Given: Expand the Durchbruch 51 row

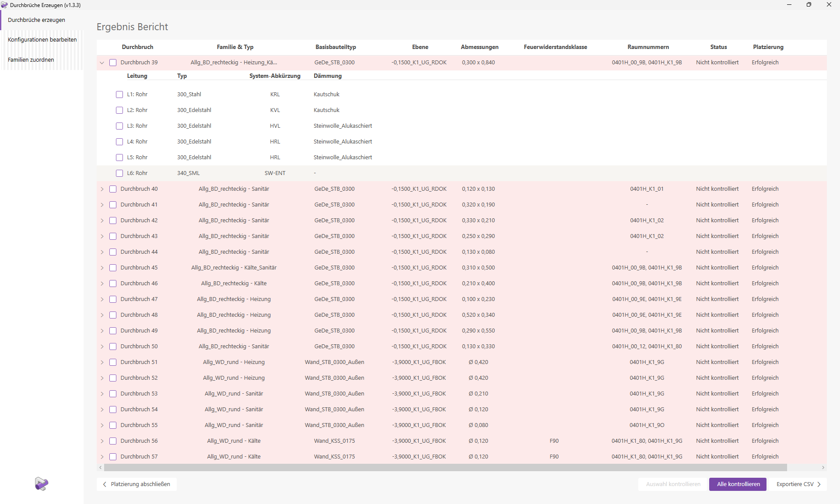Looking at the screenshot, I should (102, 362).
